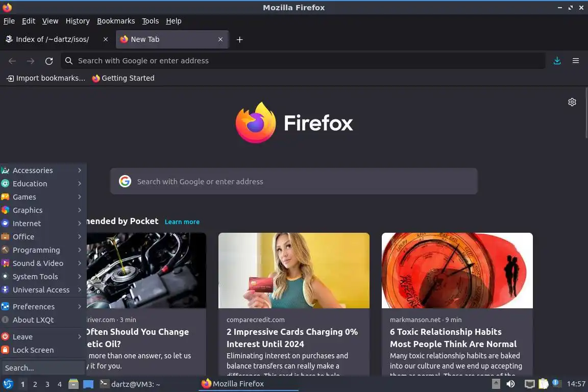Click the update notifier tray icon
The height and width of the screenshot is (392, 588).
click(557, 383)
